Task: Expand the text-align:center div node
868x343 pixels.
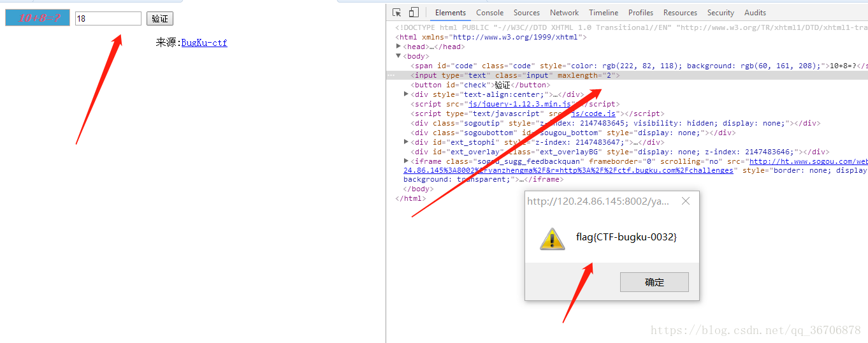Action: coord(407,94)
